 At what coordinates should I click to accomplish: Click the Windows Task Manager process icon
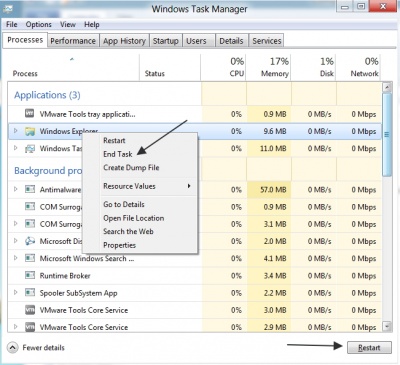click(x=30, y=148)
